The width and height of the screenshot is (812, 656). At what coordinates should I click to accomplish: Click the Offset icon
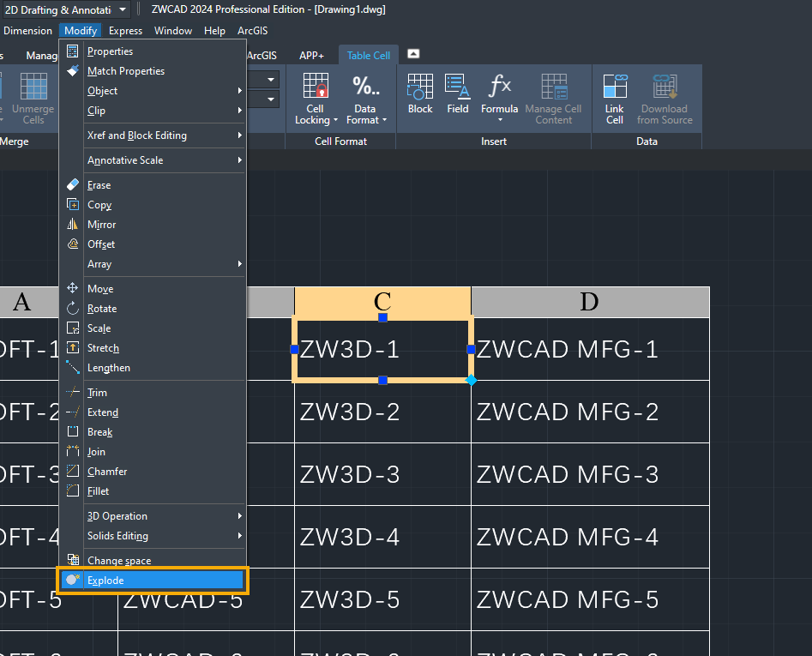(x=73, y=244)
